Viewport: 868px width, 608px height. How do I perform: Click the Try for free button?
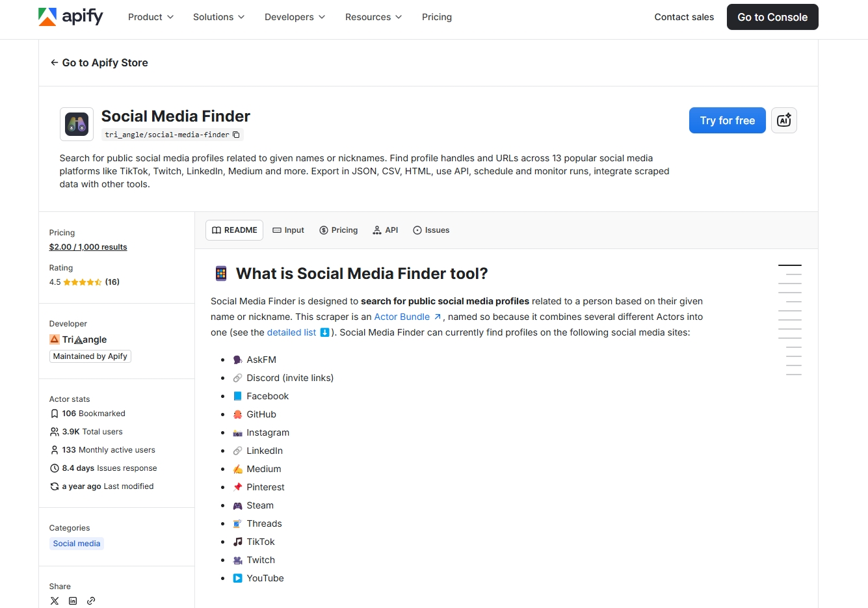click(x=727, y=120)
